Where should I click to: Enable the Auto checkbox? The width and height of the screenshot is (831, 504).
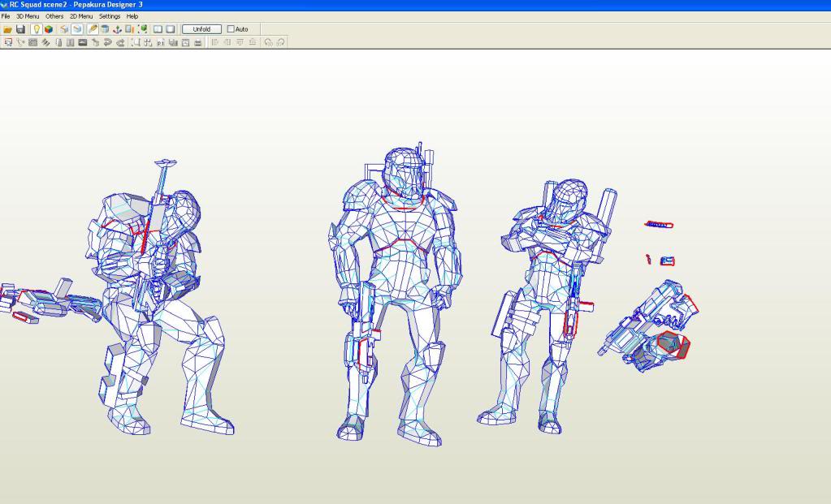231,29
